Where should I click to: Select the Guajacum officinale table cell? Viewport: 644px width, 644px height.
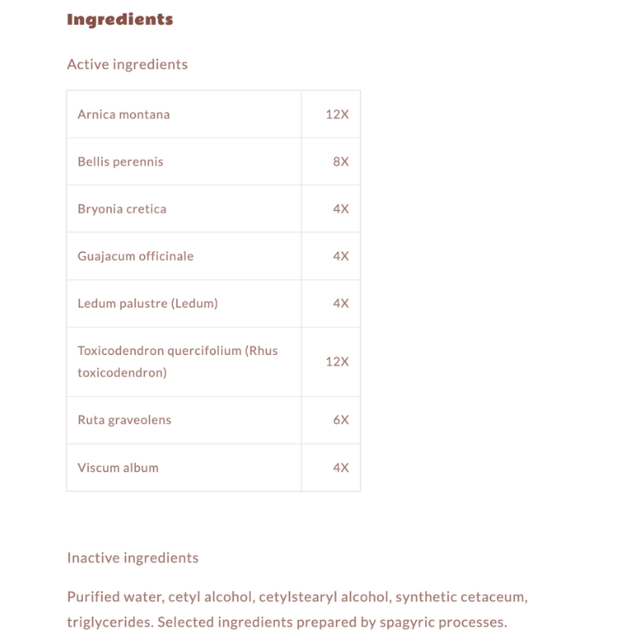[x=135, y=257]
